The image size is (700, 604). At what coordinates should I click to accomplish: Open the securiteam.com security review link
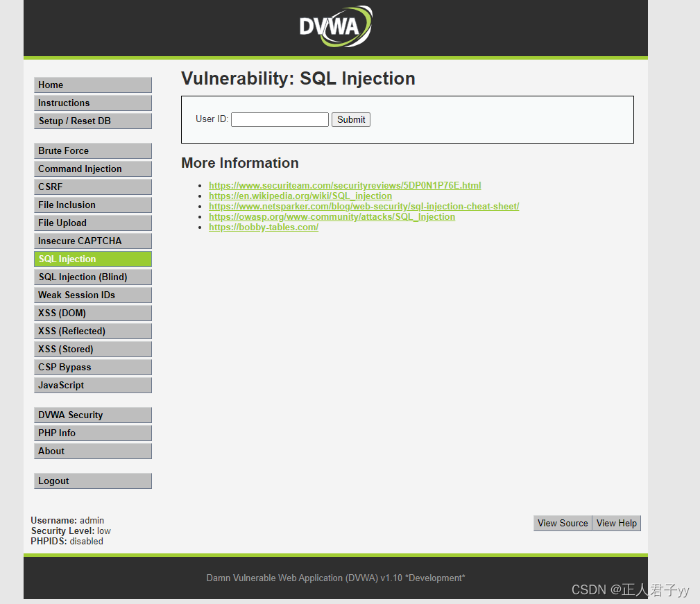click(345, 185)
